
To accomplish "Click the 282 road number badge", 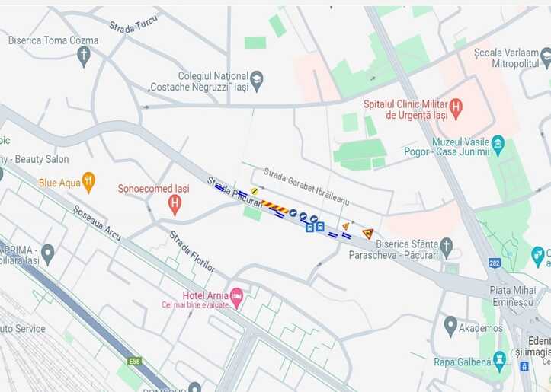I will tap(495, 263).
